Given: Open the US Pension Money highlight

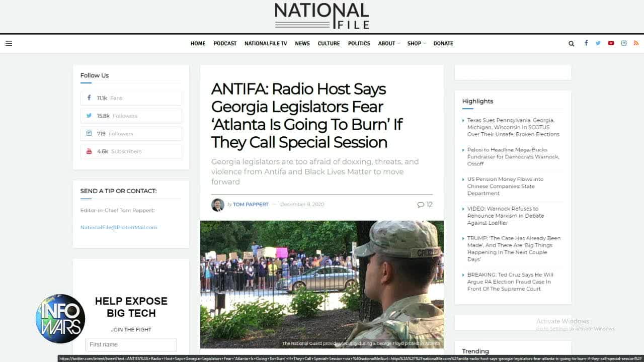Looking at the screenshot, I should tap(505, 186).
